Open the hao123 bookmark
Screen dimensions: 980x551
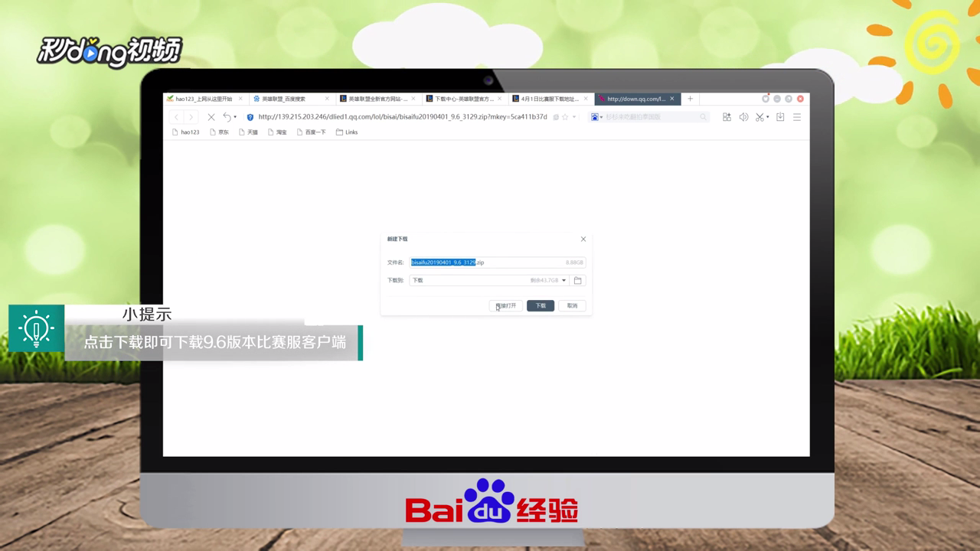[185, 132]
